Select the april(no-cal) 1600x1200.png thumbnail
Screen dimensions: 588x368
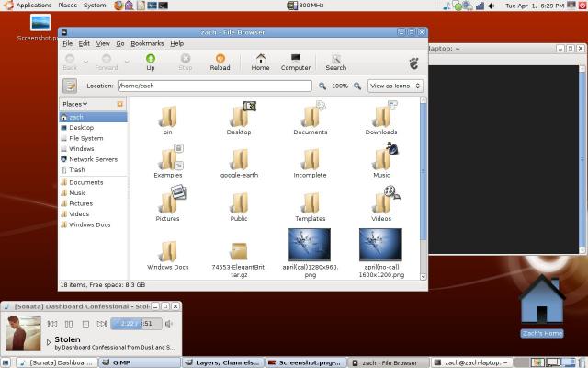pyautogui.click(x=380, y=245)
